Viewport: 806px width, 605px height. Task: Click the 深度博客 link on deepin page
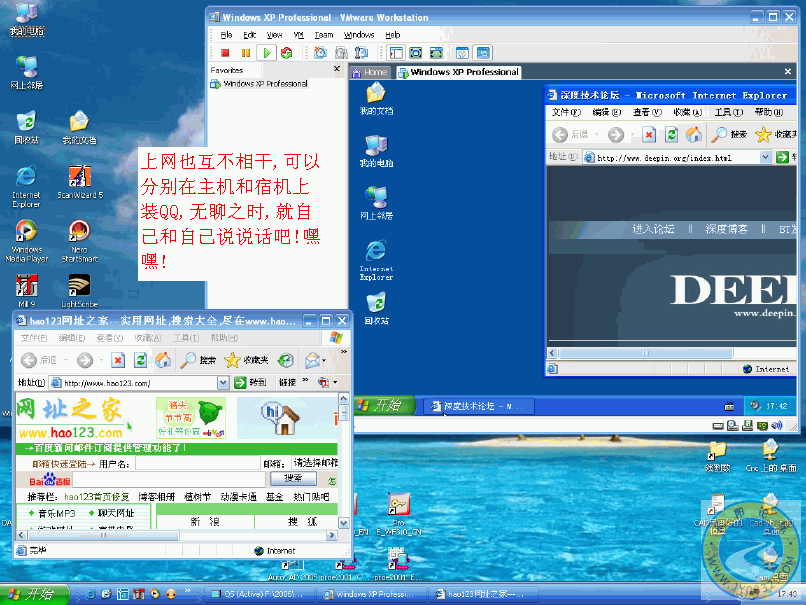pyautogui.click(x=726, y=229)
